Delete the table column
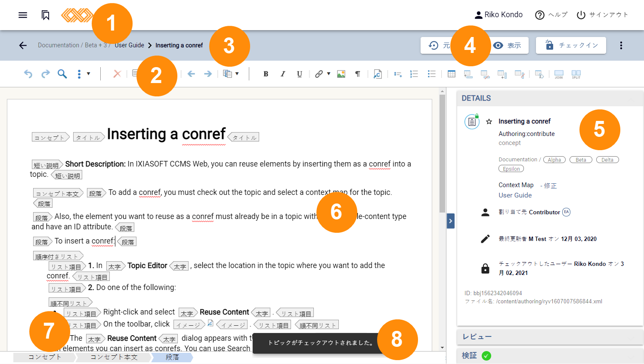 click(x=520, y=74)
